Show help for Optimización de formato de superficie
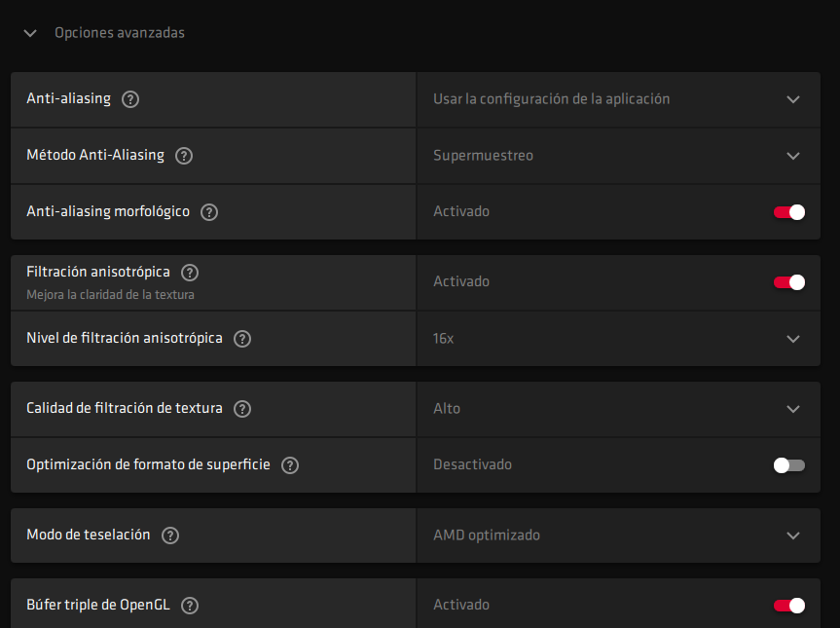 [x=289, y=465]
